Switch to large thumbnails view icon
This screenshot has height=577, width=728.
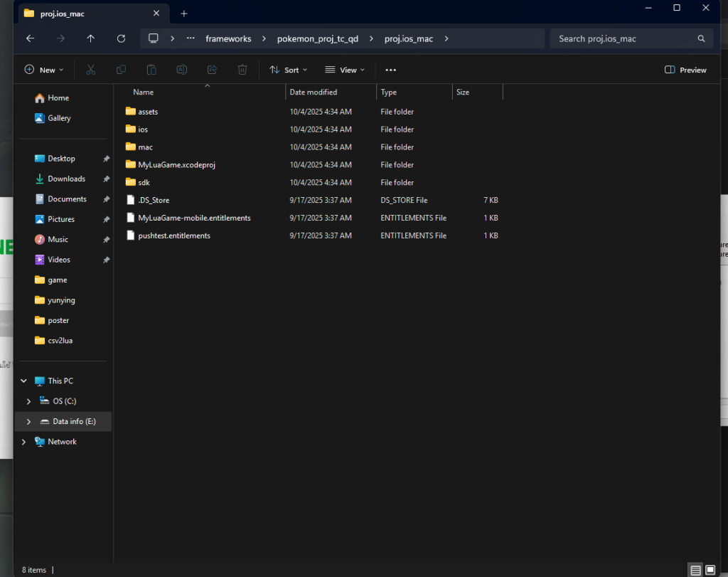[710, 570]
